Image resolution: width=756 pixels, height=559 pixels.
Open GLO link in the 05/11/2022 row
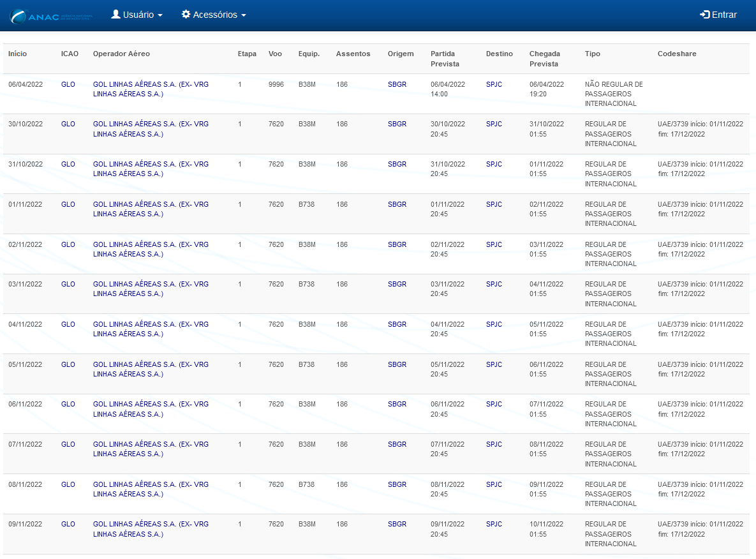(x=68, y=364)
